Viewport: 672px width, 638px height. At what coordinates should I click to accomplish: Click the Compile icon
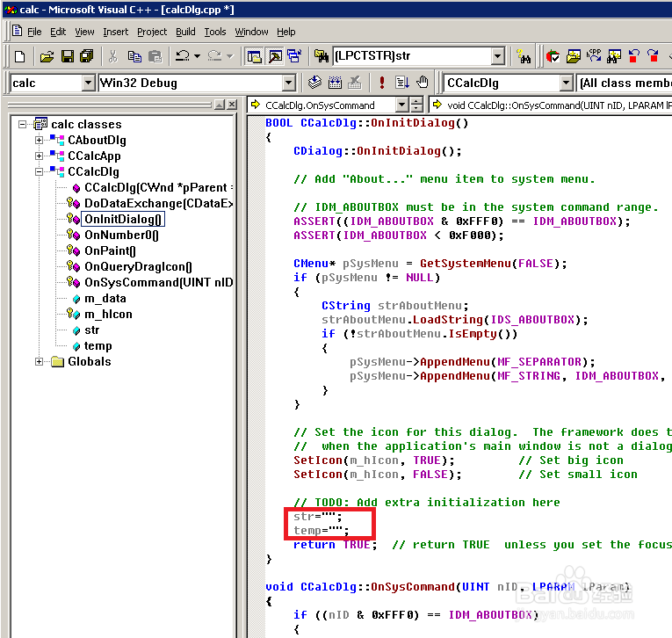coord(314,83)
